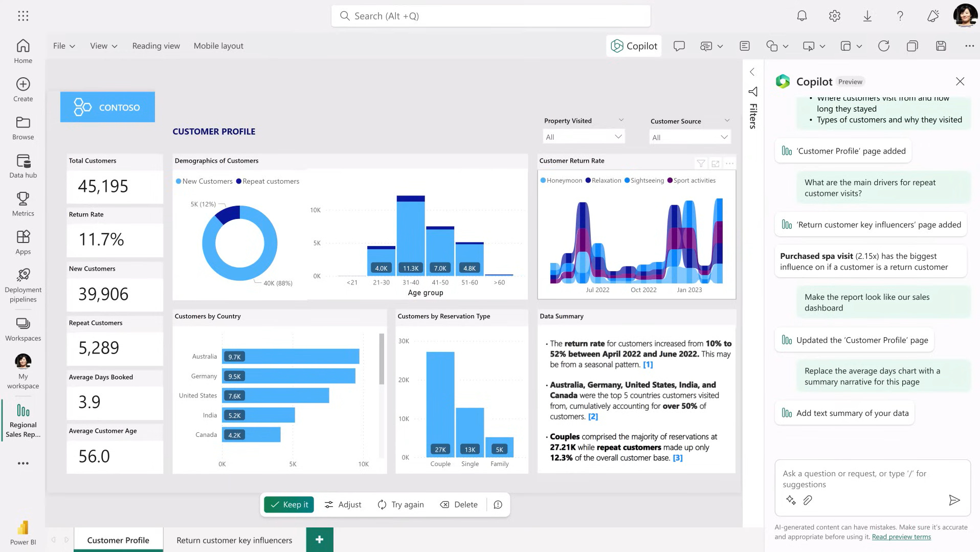
Task: Click the Honeymoon legend color marker
Action: [543, 181]
